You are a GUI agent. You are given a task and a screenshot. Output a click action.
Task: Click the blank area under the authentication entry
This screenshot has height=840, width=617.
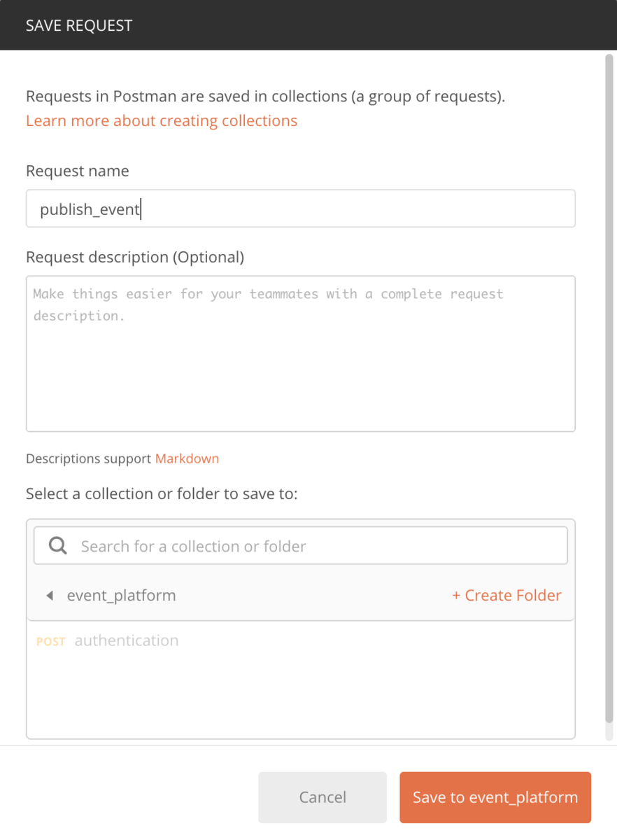(x=301, y=696)
